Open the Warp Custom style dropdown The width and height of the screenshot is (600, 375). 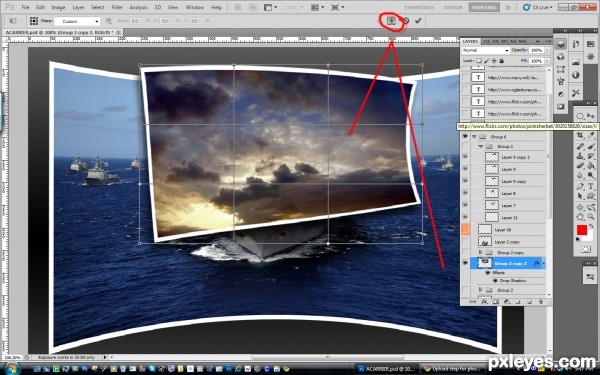[x=77, y=21]
